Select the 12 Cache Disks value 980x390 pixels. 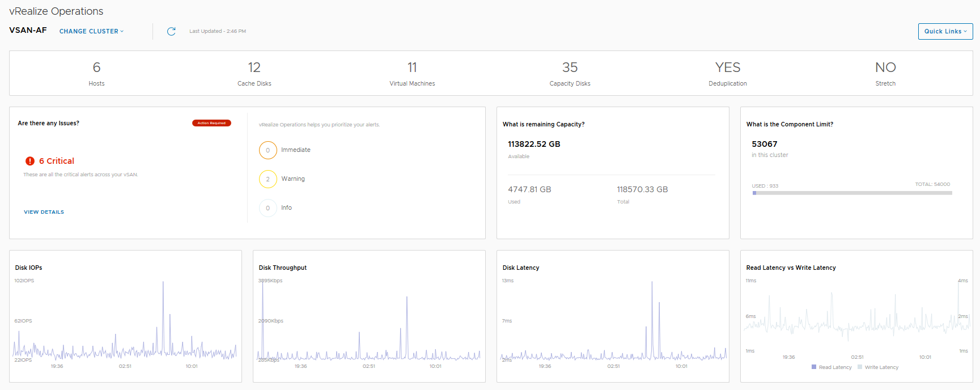pyautogui.click(x=254, y=67)
